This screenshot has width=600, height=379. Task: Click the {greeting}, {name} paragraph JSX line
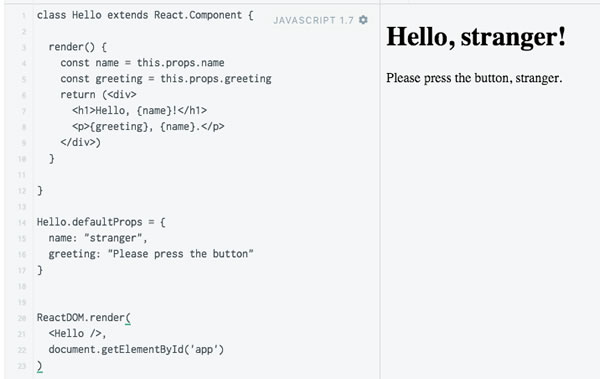[148, 127]
